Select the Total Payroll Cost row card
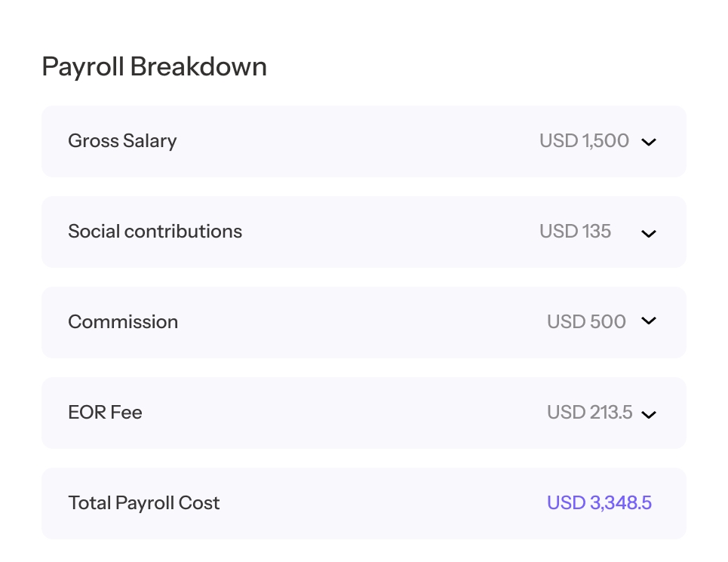Screen dimensions: 728x562 pos(362,503)
